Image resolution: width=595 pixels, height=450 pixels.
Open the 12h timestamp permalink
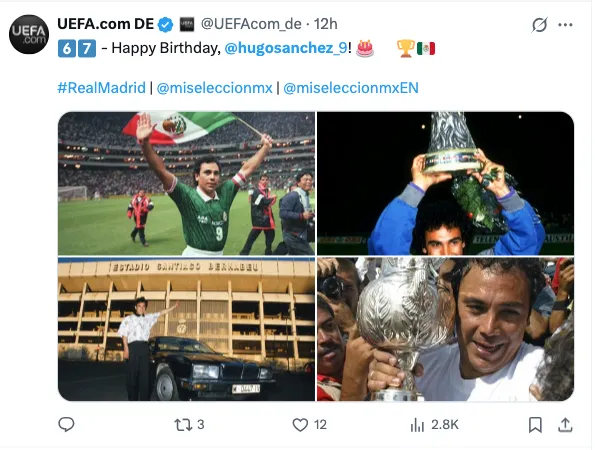pos(326,24)
